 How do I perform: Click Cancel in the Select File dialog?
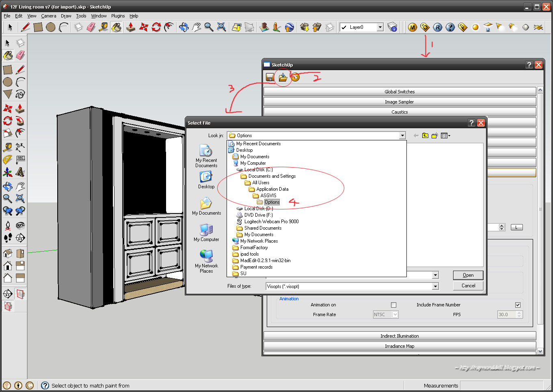point(468,286)
